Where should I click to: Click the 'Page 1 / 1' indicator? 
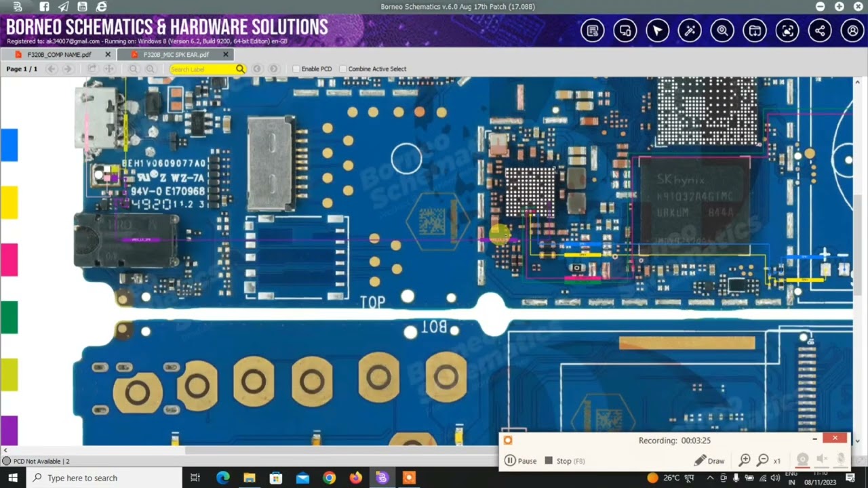[22, 69]
